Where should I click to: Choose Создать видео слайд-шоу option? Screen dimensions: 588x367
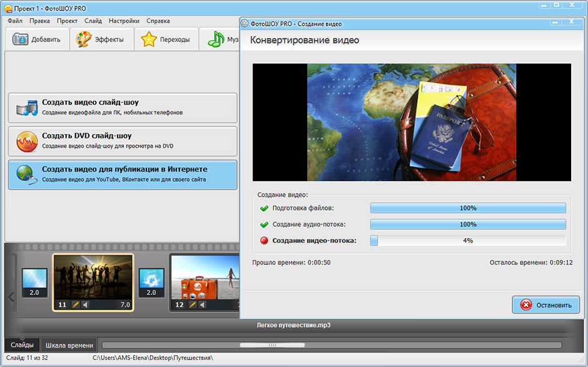click(123, 108)
